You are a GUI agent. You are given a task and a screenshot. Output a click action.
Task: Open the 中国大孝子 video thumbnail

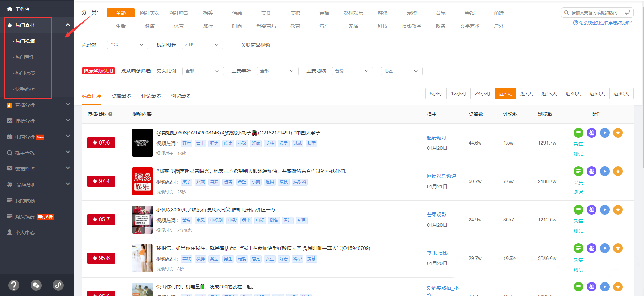tap(143, 143)
